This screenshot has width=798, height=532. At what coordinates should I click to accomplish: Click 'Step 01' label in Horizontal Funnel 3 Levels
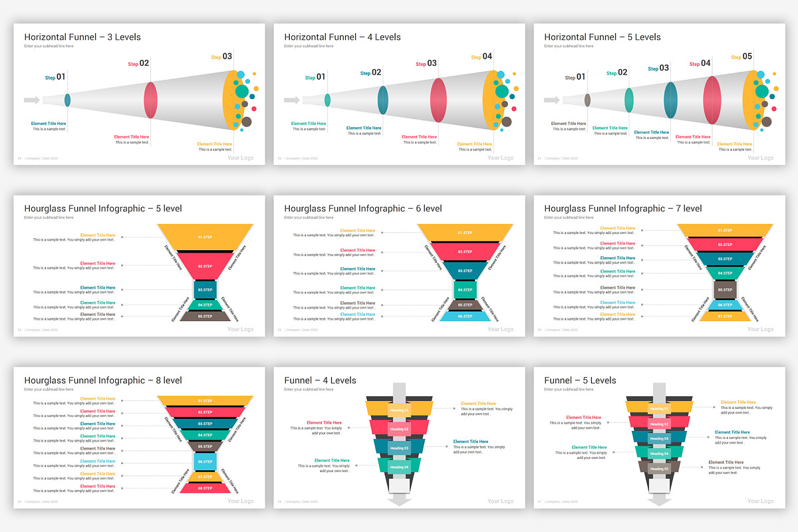click(55, 77)
